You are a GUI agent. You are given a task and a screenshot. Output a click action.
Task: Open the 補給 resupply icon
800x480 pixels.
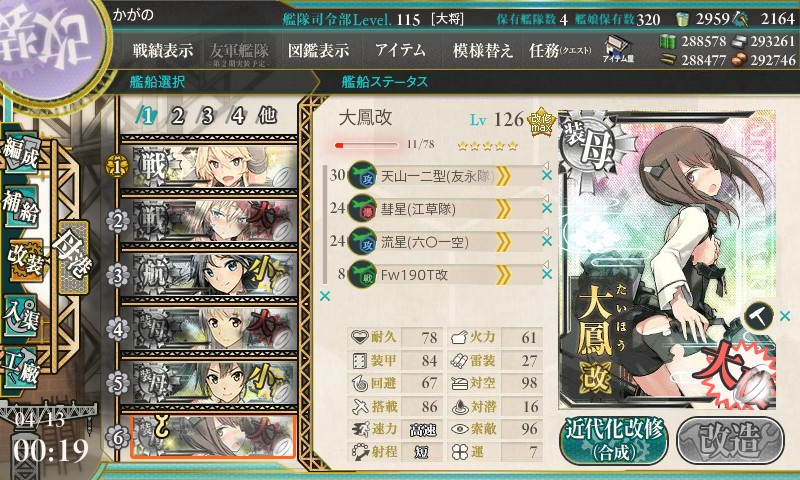[x=21, y=206]
